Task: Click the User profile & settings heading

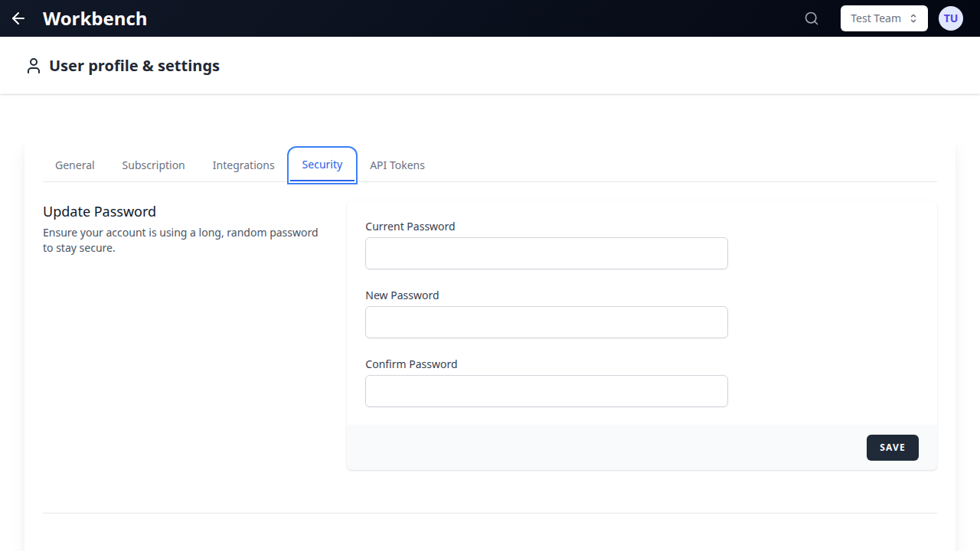Action: tap(134, 65)
